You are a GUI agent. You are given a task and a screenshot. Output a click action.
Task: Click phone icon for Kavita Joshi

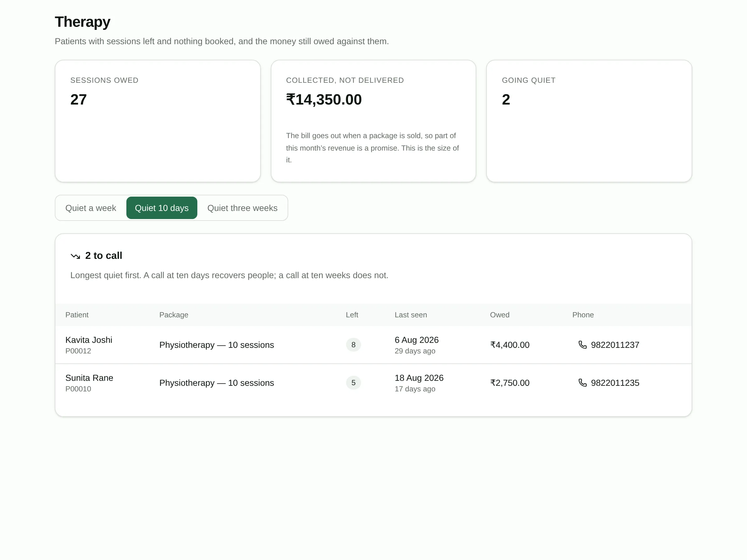click(x=583, y=345)
